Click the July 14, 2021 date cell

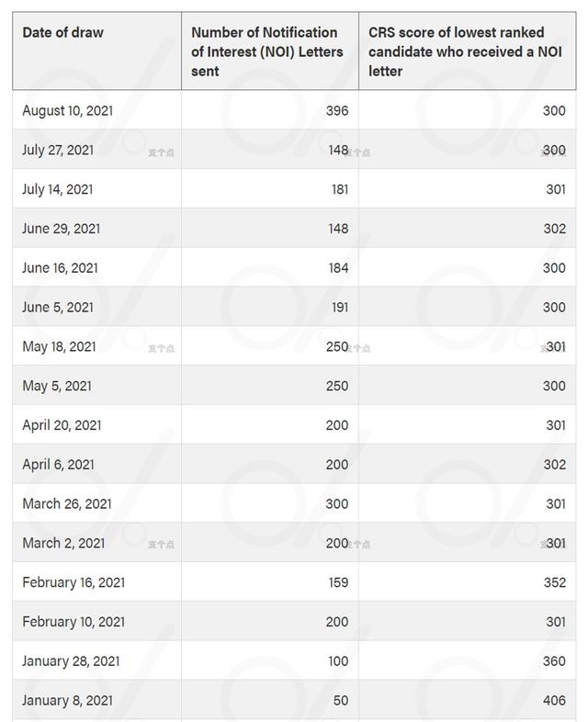(x=58, y=189)
